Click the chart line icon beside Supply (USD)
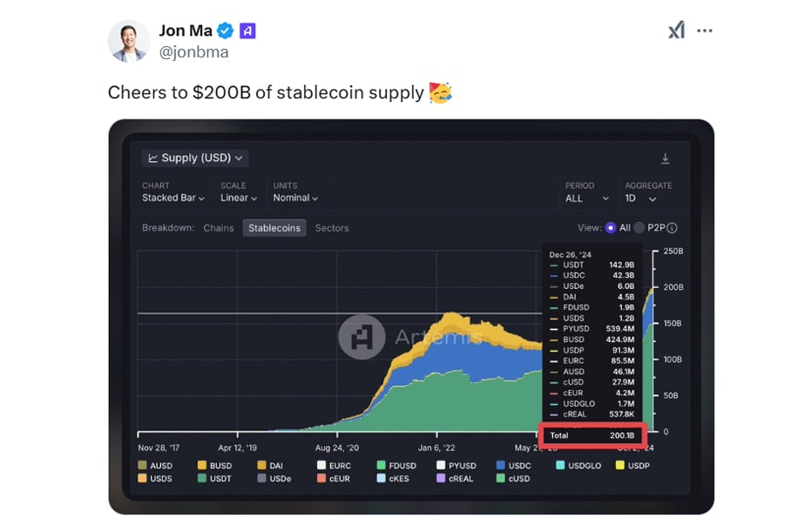 [x=153, y=158]
